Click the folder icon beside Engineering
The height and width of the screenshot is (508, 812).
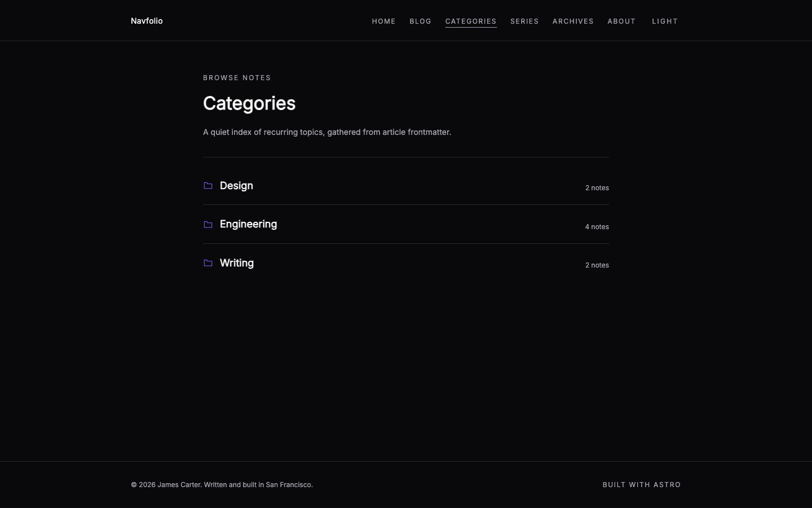pyautogui.click(x=208, y=225)
